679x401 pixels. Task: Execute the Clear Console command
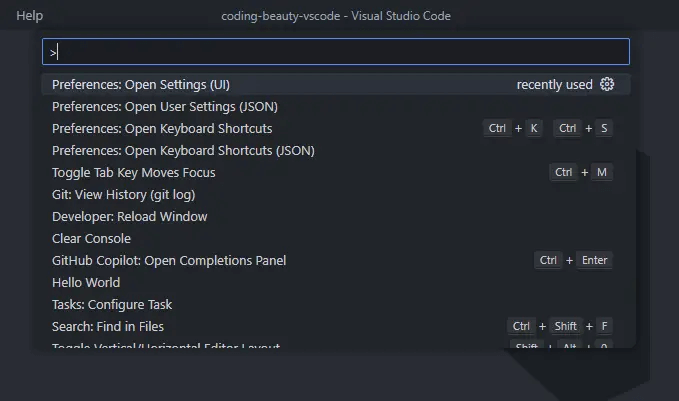pyautogui.click(x=92, y=239)
